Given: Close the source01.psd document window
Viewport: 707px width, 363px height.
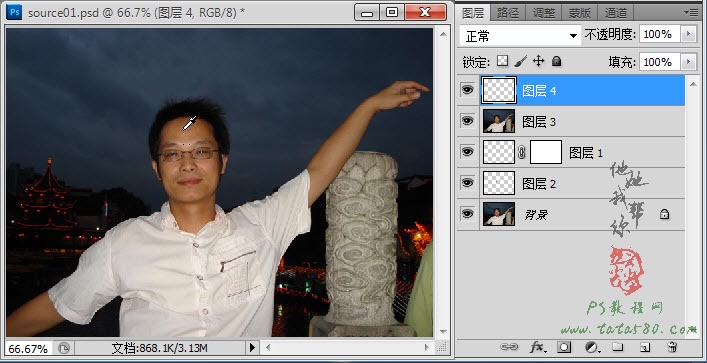Looking at the screenshot, I should (426, 13).
